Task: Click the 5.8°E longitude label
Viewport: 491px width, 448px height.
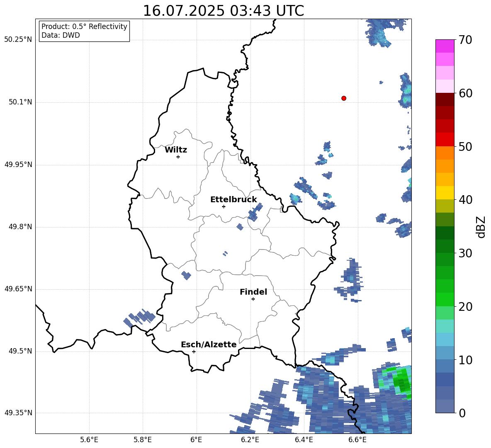Action: (143, 440)
